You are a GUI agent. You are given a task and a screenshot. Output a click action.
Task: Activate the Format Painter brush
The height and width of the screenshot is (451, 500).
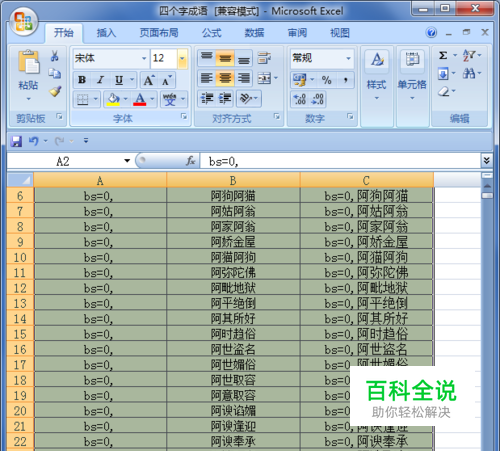[55, 91]
